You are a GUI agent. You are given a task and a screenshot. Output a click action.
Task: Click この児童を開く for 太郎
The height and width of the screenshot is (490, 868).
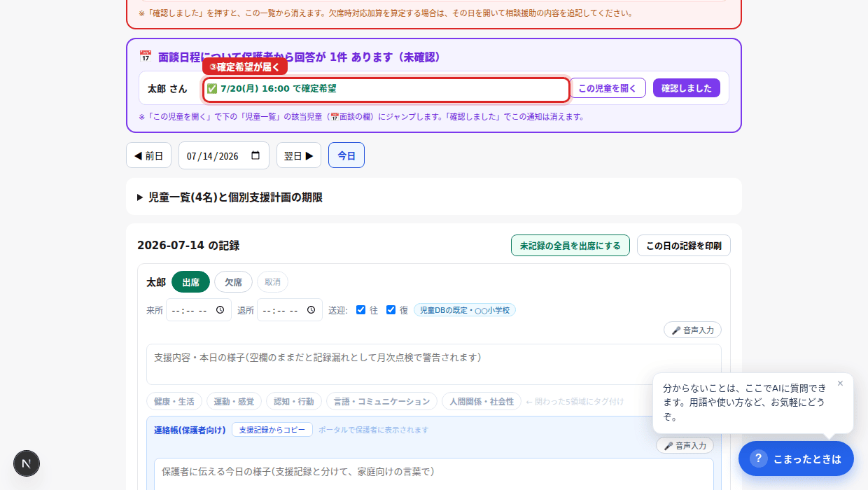pyautogui.click(x=608, y=88)
